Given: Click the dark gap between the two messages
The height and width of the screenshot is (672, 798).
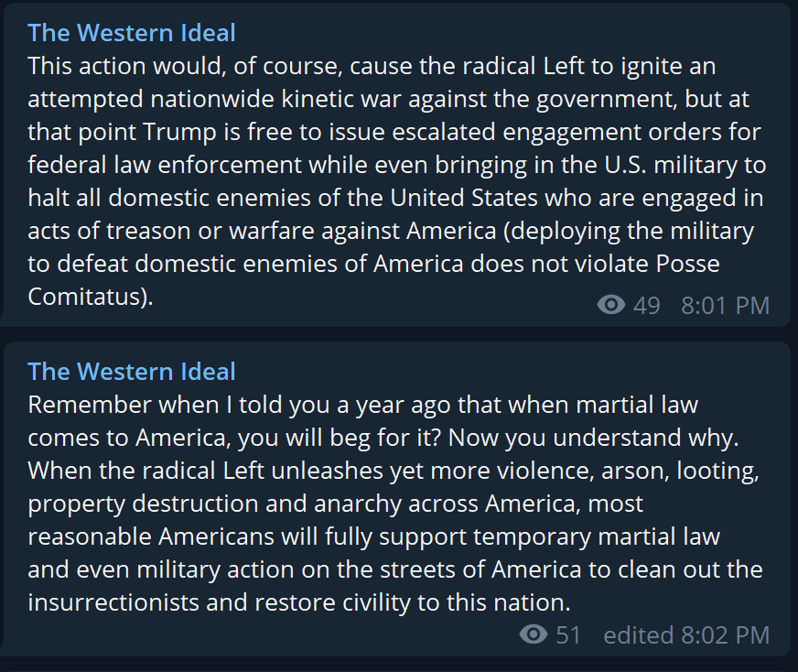Looking at the screenshot, I should pos(397,334).
